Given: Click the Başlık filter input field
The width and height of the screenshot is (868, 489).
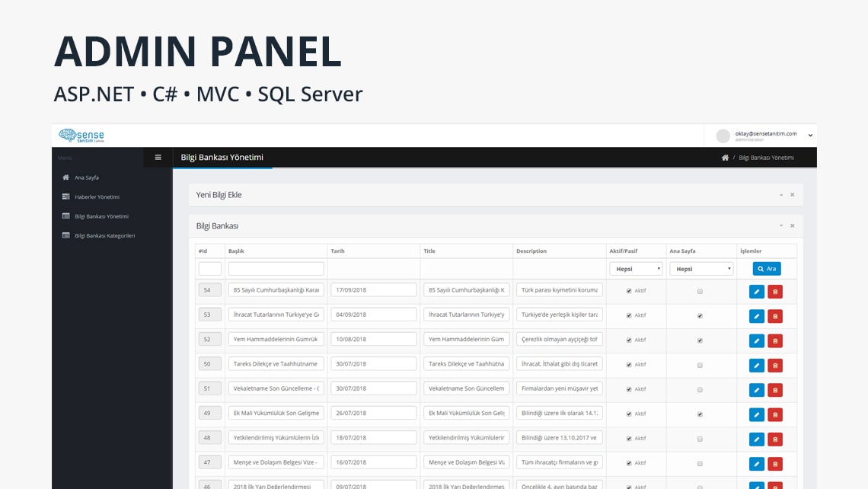Looking at the screenshot, I should tap(276, 269).
